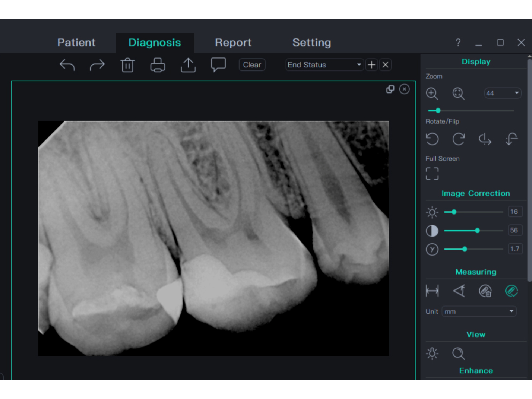Delete image using trash icon
Image resolution: width=532 pixels, height=399 pixels.
click(128, 65)
